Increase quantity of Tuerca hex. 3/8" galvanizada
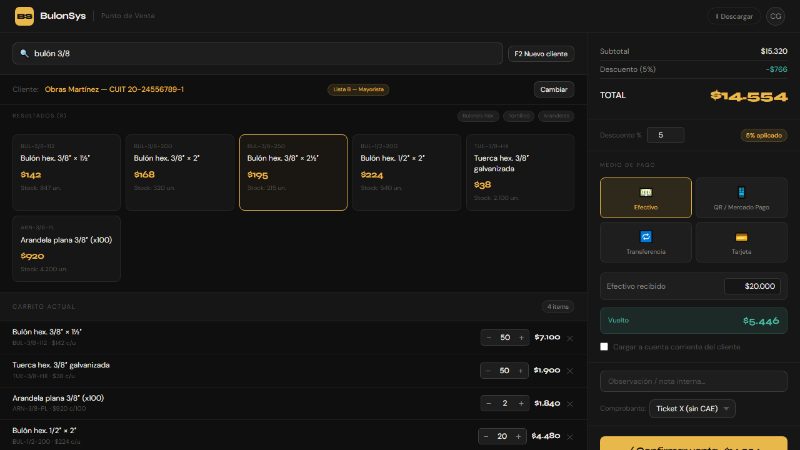The width and height of the screenshot is (800, 450). click(520, 371)
